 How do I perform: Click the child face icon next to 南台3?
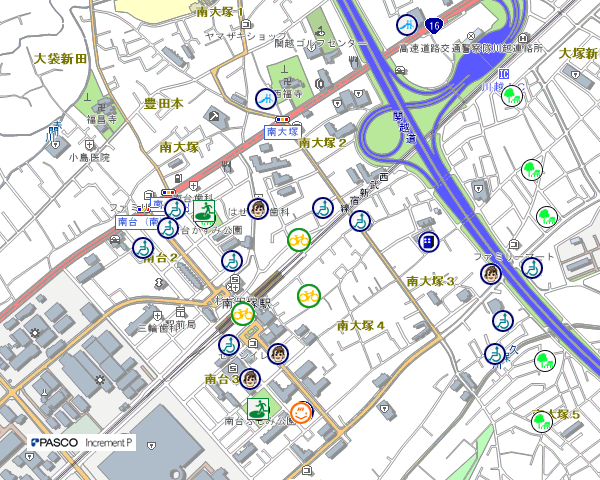pyautogui.click(x=250, y=379)
